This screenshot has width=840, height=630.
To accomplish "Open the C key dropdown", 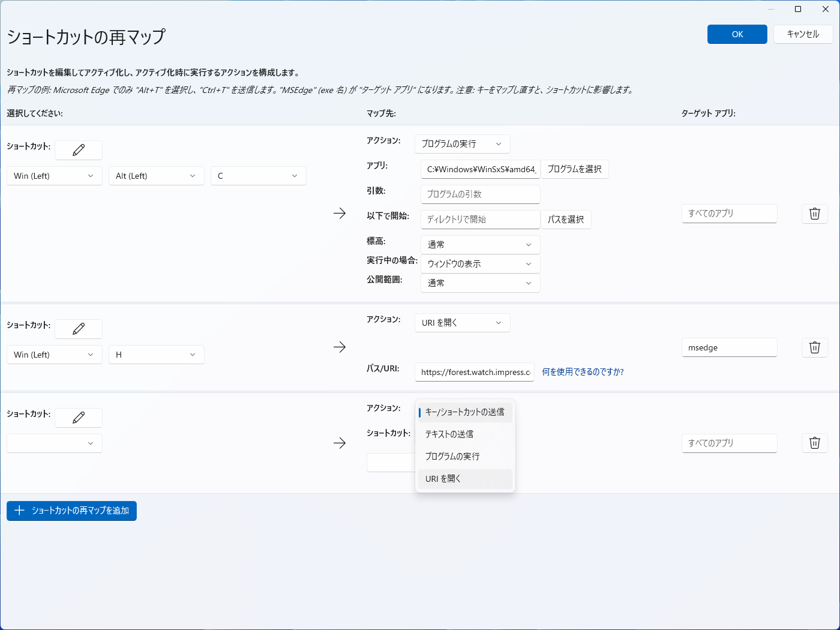I will coord(259,176).
